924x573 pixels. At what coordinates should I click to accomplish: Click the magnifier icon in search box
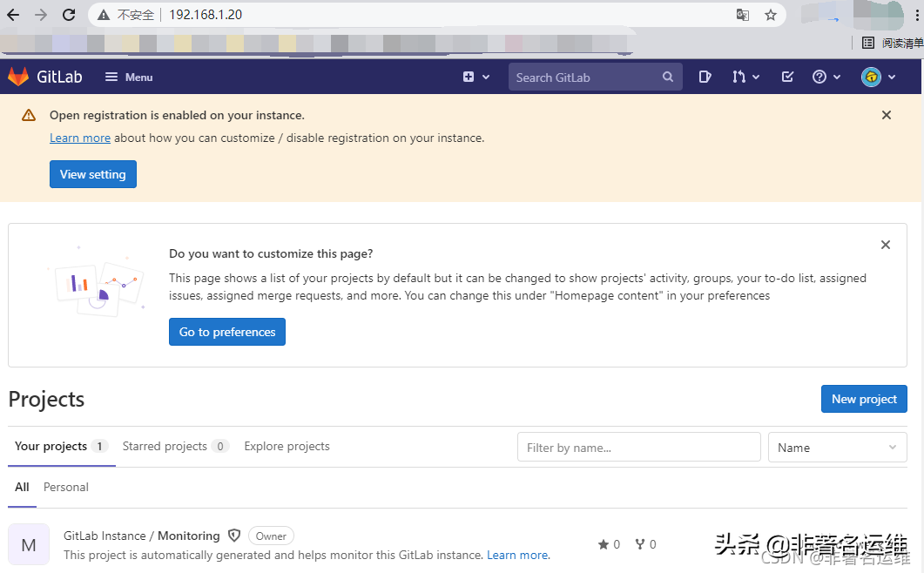(x=668, y=77)
